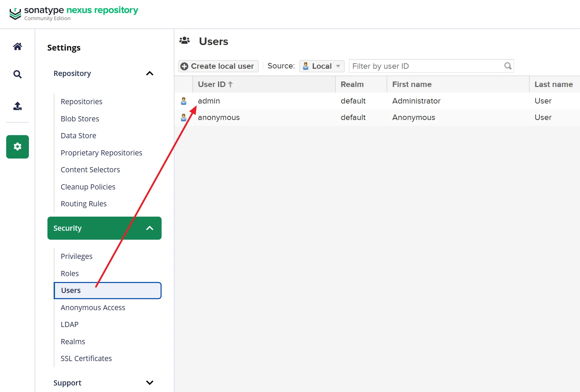The image size is (580, 392).
Task: Open the anonymous user entry
Action: pos(219,117)
